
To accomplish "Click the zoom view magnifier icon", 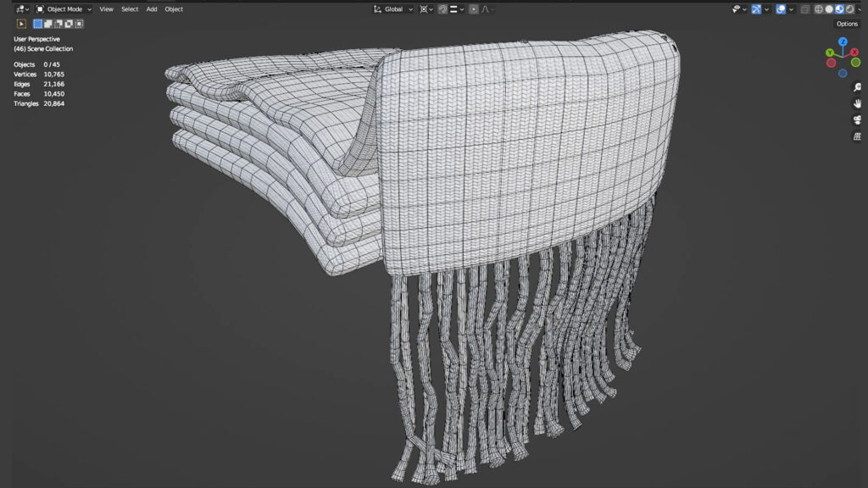I will click(x=858, y=87).
